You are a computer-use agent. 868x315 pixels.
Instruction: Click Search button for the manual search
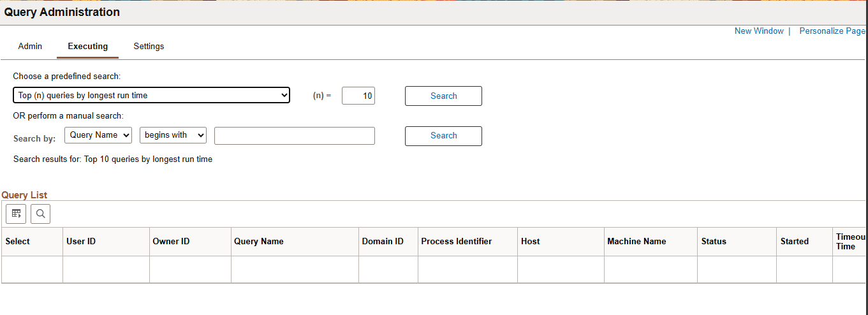point(443,136)
